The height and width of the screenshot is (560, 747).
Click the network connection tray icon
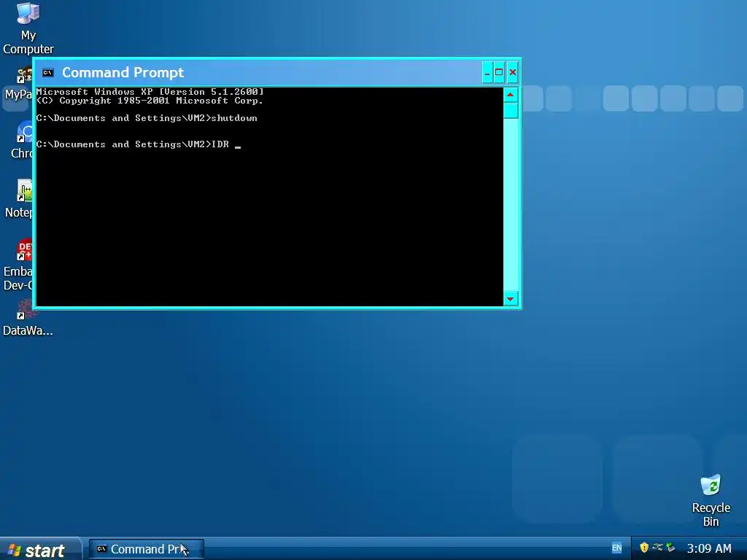pos(657,548)
